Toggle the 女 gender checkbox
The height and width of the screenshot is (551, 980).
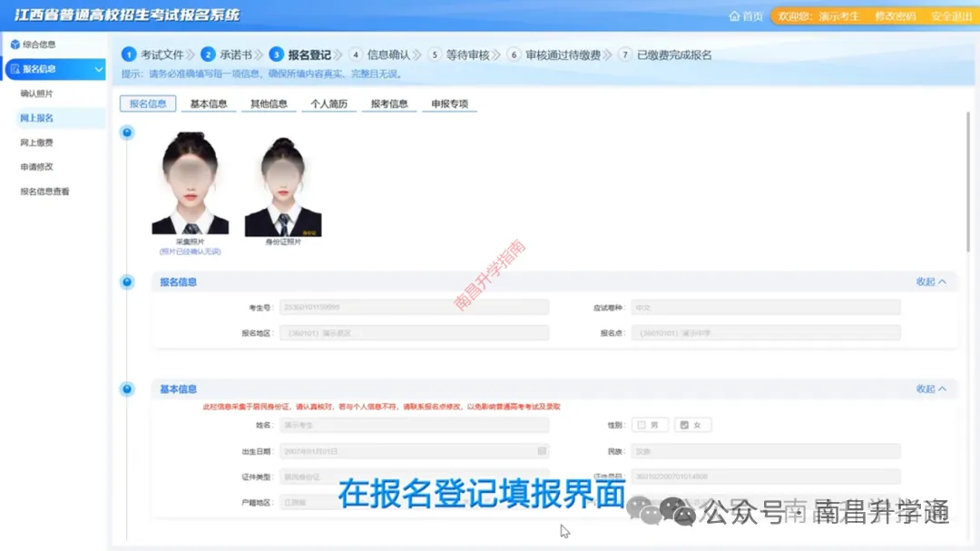(684, 426)
